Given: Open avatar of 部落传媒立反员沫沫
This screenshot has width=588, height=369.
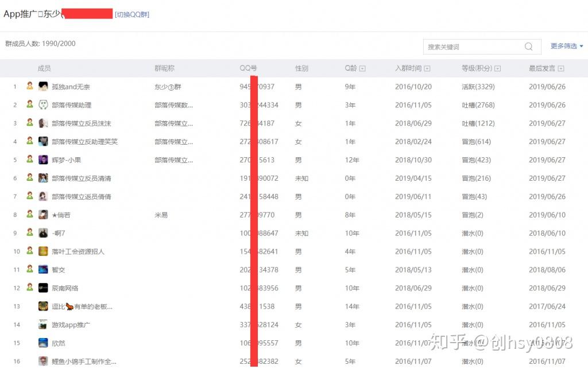Looking at the screenshot, I should point(43,123).
